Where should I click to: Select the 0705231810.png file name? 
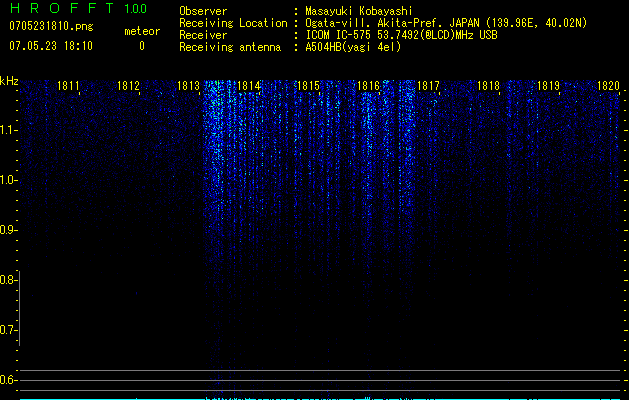[x=51, y=26]
